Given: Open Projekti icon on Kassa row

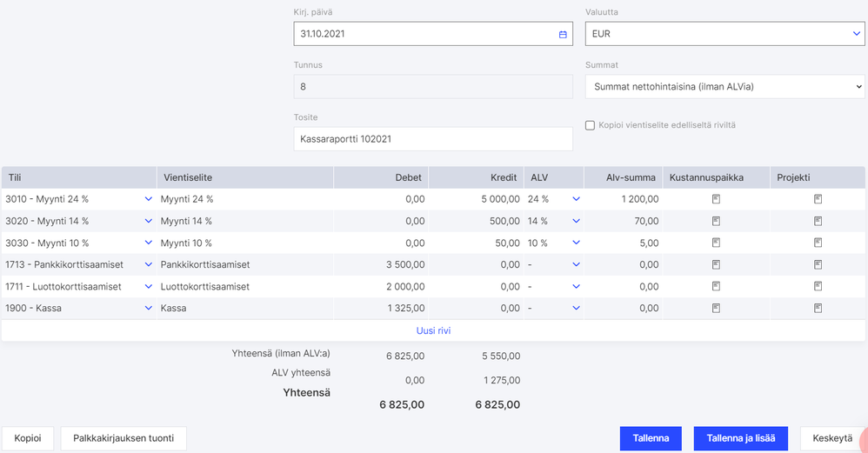Looking at the screenshot, I should tap(818, 308).
